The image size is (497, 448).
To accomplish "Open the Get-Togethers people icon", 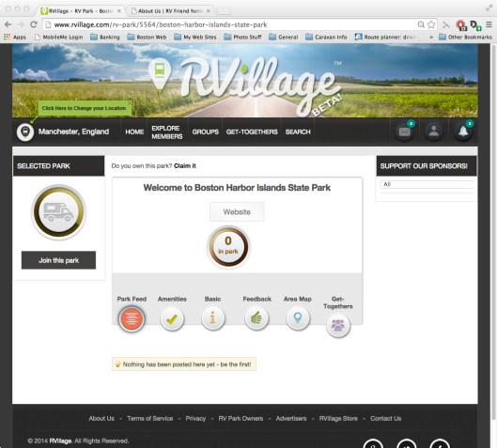I will pyautogui.click(x=338, y=325).
